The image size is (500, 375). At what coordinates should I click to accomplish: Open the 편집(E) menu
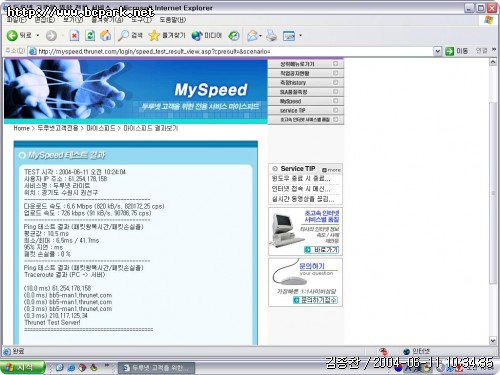45,20
